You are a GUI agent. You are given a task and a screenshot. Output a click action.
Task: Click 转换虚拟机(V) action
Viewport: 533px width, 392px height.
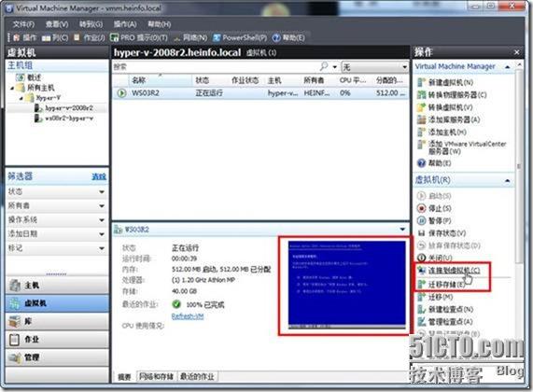pyautogui.click(x=445, y=107)
